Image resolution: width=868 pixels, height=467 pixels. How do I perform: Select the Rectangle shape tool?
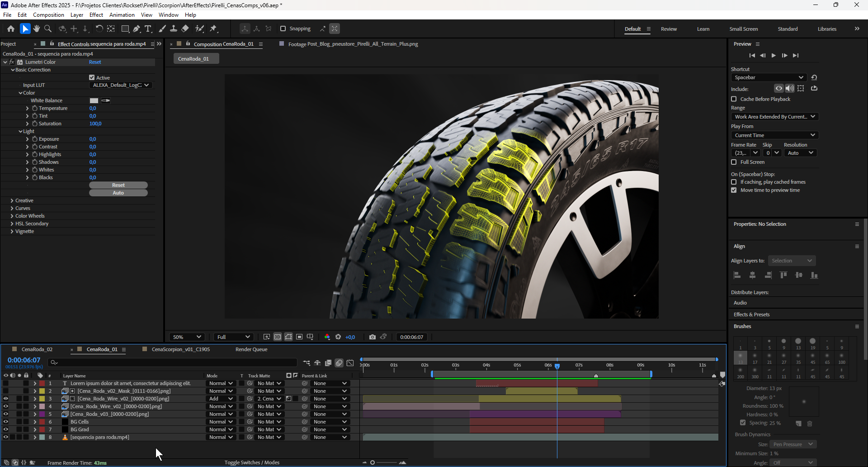coord(125,29)
